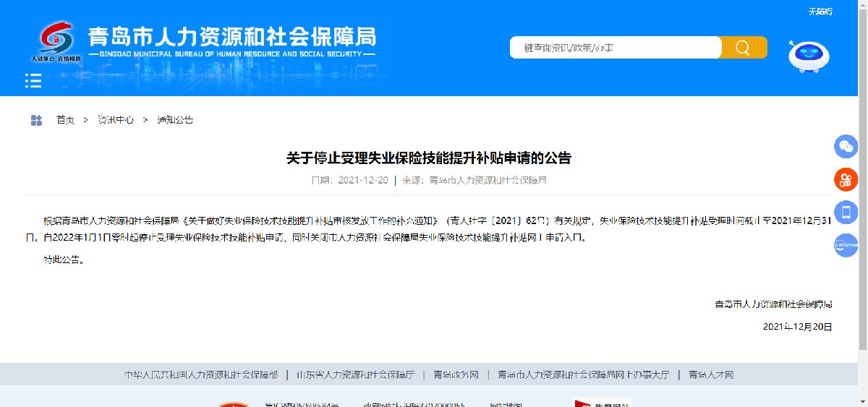Click the bottom round floating sidebar icon
This screenshot has width=868, height=407.
[x=845, y=245]
